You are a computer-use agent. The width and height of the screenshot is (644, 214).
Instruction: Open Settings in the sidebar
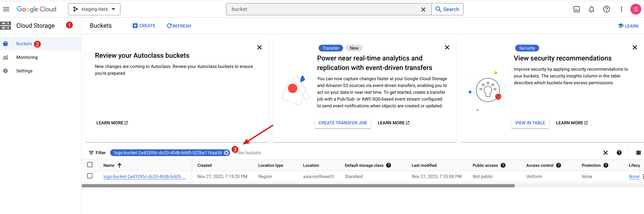click(24, 71)
